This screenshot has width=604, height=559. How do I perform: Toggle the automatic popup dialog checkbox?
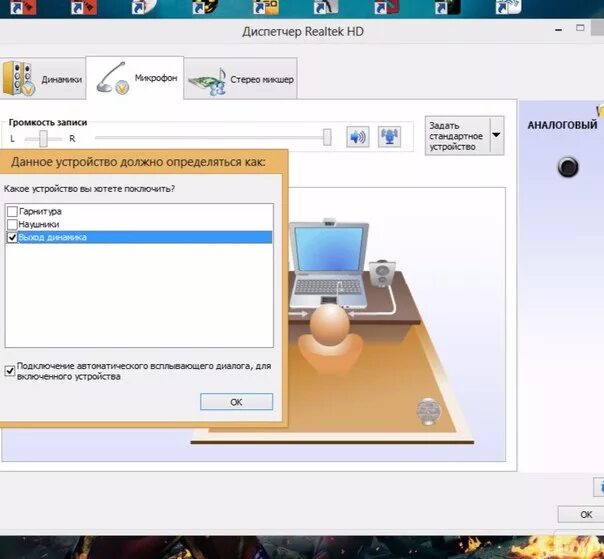pyautogui.click(x=10, y=371)
